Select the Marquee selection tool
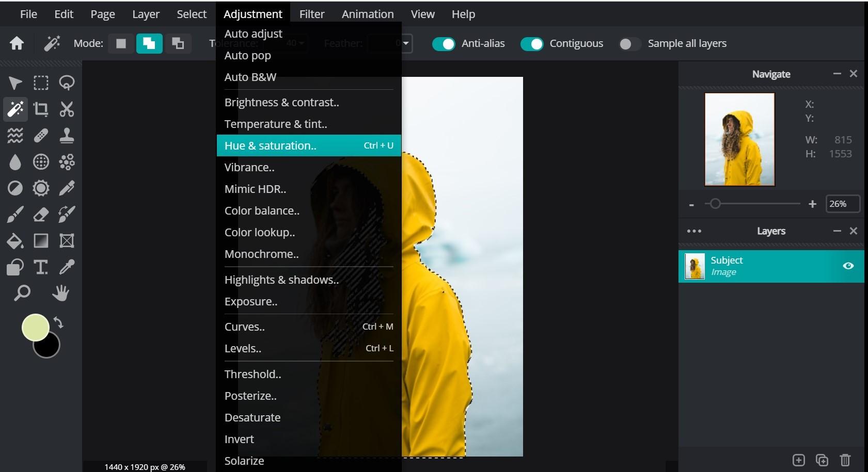The height and width of the screenshot is (472, 868). (41, 83)
